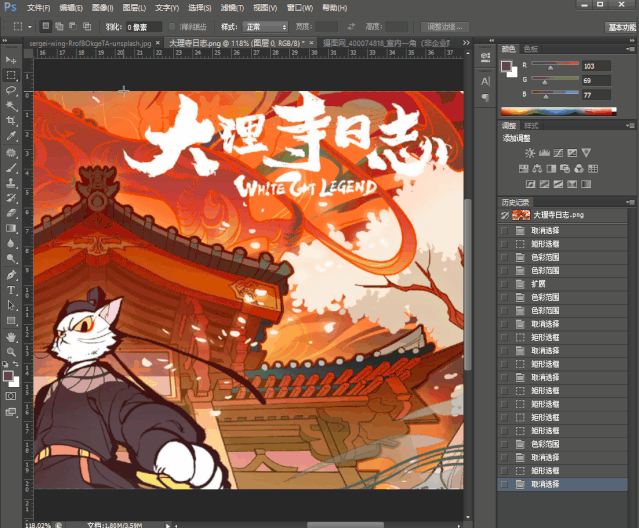Add a Channel Mixer adjustment
The image size is (639, 528).
tap(579, 169)
